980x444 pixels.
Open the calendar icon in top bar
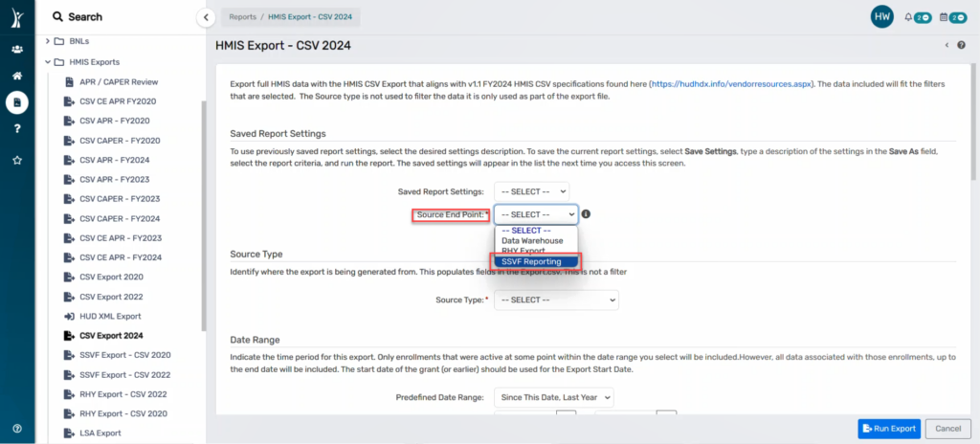[x=943, y=17]
